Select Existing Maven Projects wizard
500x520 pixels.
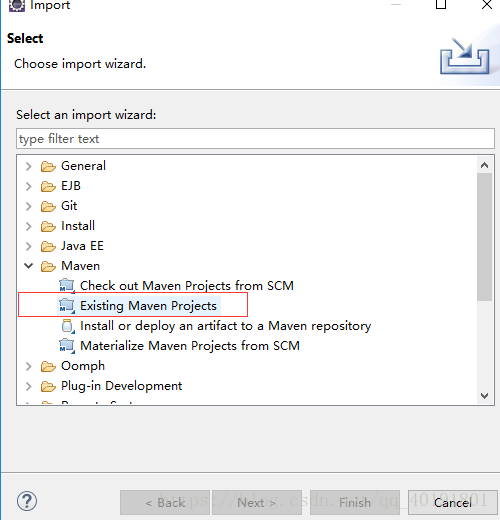(148, 306)
